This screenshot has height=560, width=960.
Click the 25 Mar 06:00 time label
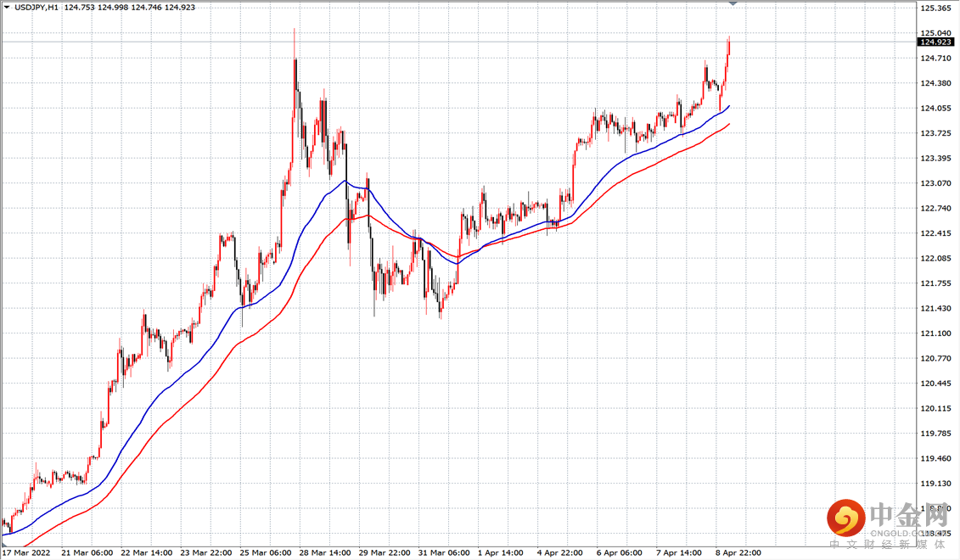pos(266,552)
